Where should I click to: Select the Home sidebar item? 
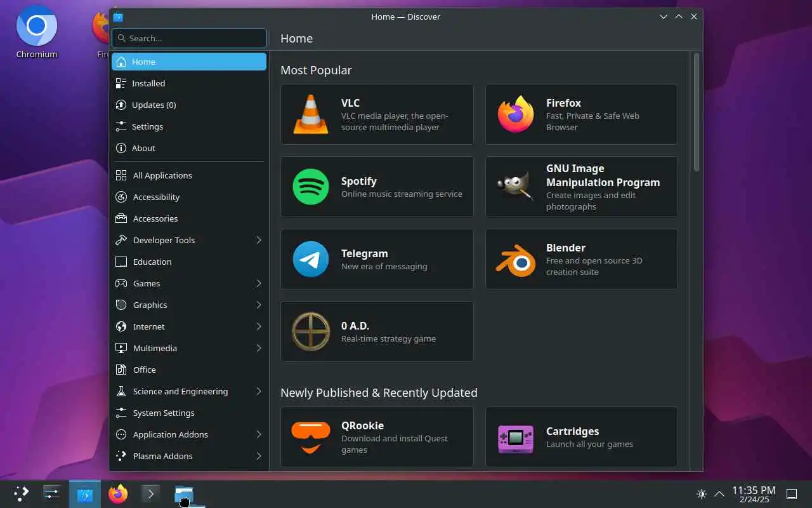pyautogui.click(x=189, y=62)
